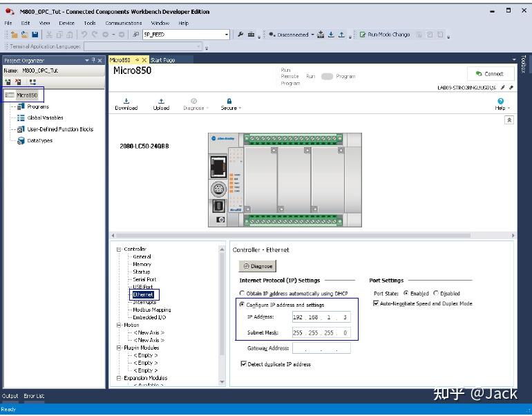Select Serial Port in controller tree

(x=144, y=279)
